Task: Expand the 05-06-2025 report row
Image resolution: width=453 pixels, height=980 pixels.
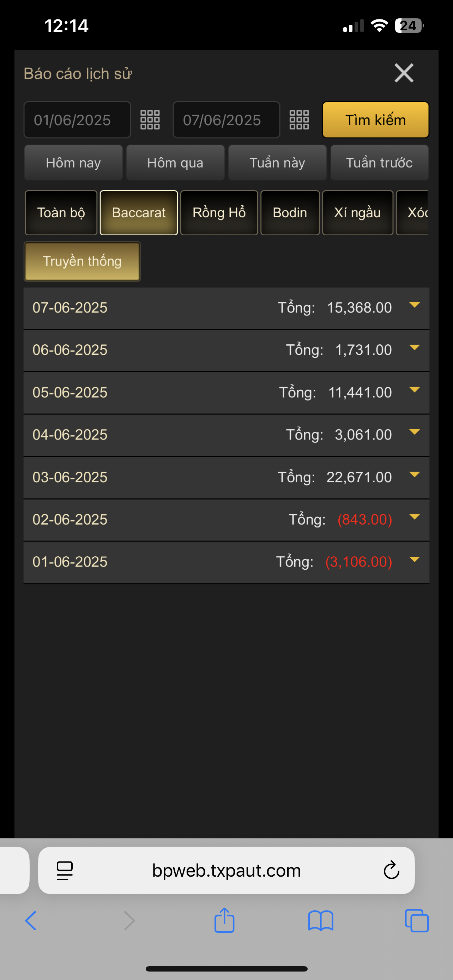Action: click(x=414, y=389)
